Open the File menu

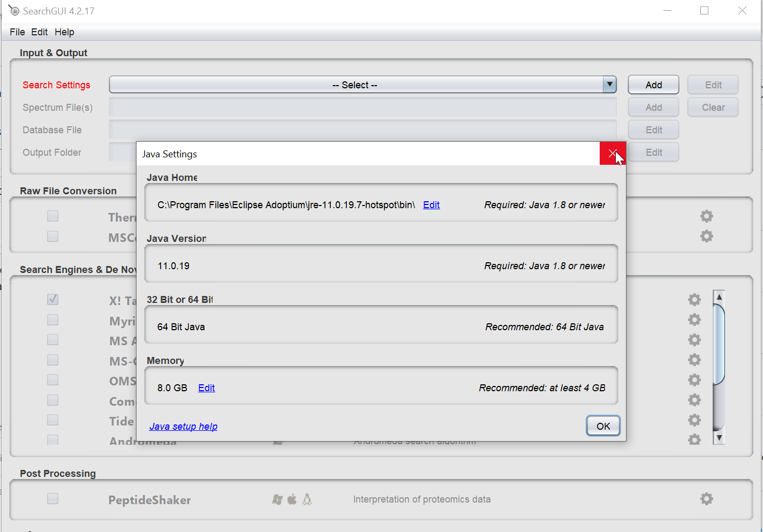click(17, 32)
